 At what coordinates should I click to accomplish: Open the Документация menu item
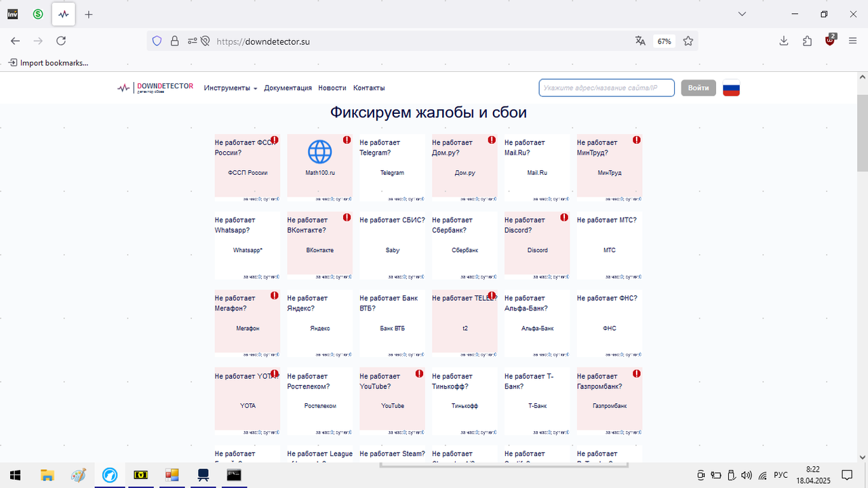click(288, 88)
